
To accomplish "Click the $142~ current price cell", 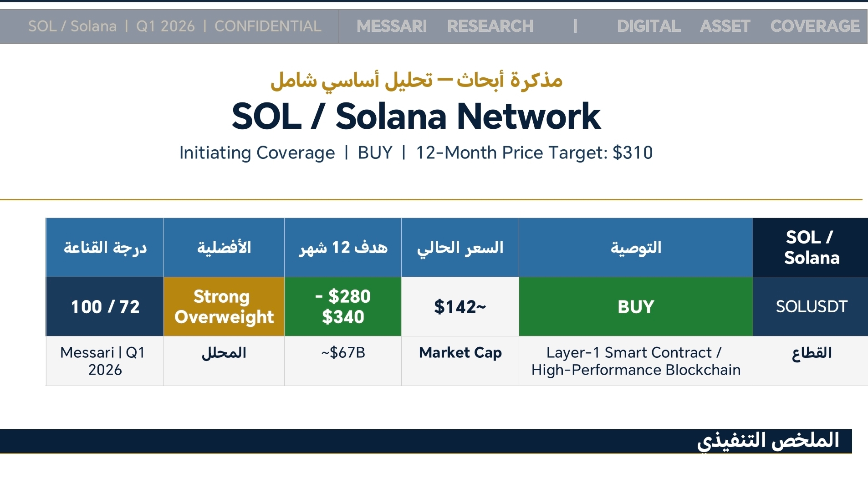I will [x=460, y=307].
